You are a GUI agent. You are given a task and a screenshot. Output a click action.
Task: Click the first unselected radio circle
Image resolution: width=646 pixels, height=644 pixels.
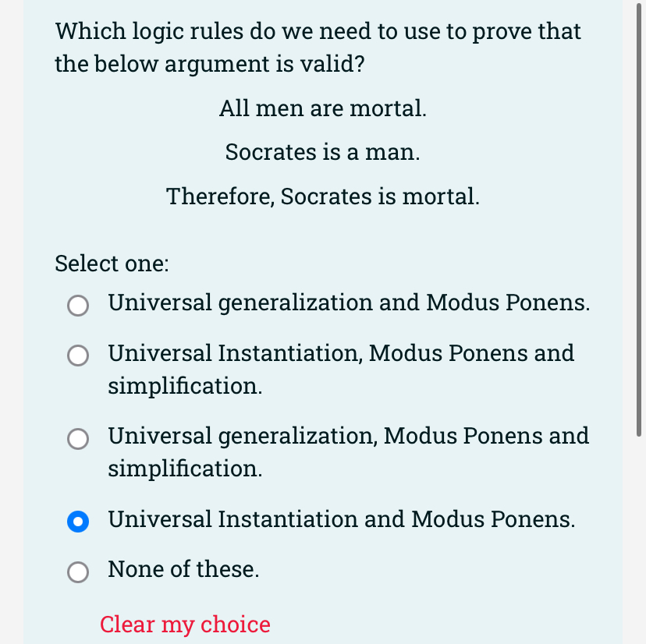pyautogui.click(x=77, y=306)
